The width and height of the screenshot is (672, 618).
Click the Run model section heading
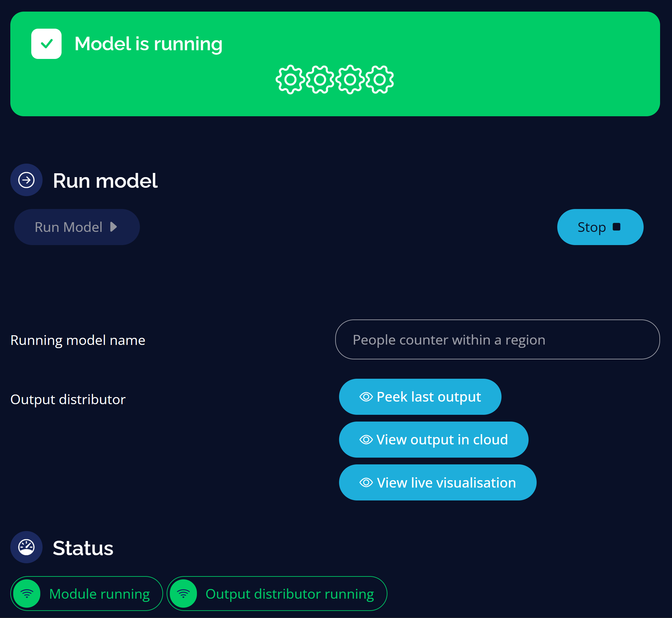(105, 181)
